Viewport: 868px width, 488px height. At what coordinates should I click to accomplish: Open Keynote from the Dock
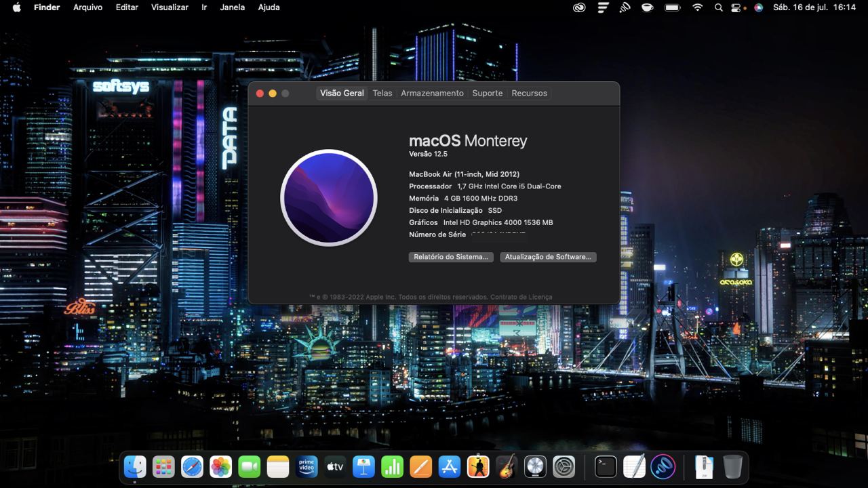(363, 466)
